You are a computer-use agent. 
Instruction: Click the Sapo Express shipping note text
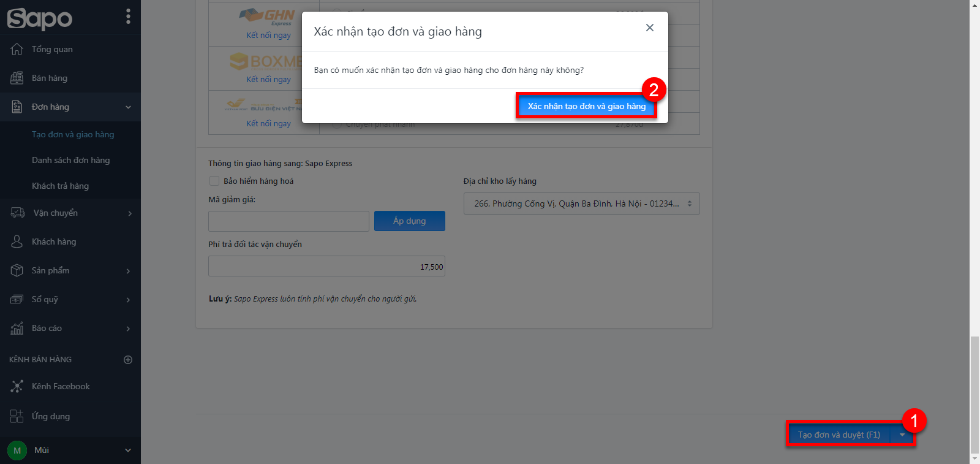313,299
